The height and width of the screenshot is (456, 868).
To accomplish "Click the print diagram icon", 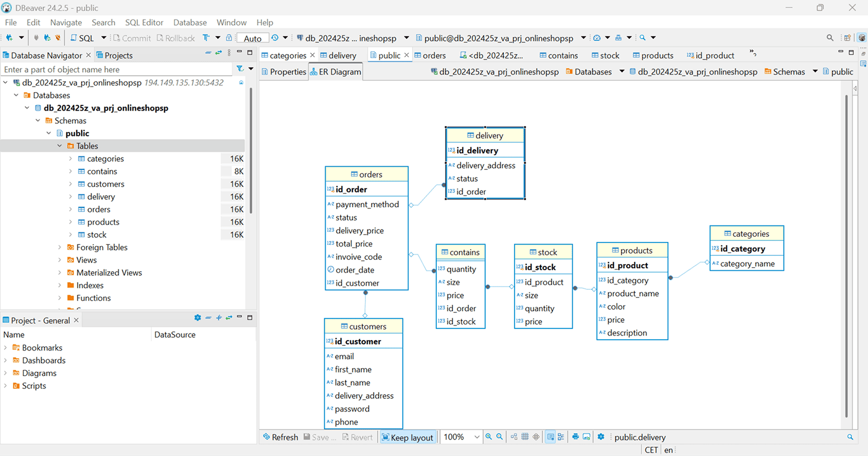I will 575,437.
